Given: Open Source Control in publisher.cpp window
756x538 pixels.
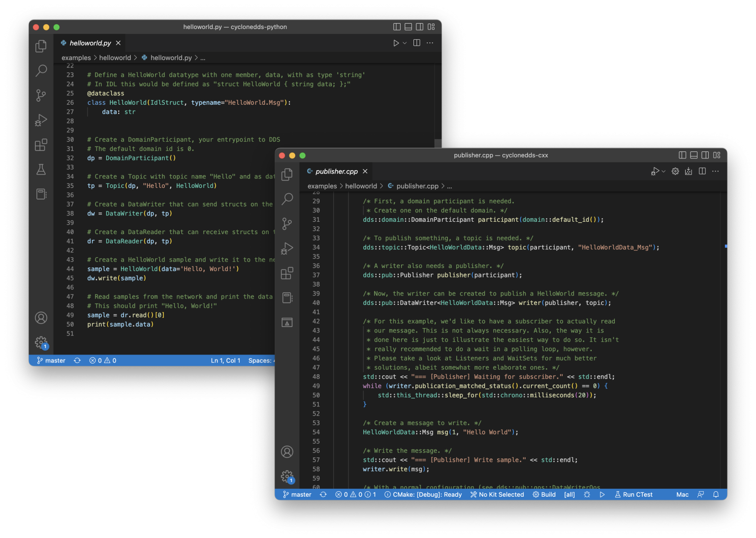Looking at the screenshot, I should point(287,224).
